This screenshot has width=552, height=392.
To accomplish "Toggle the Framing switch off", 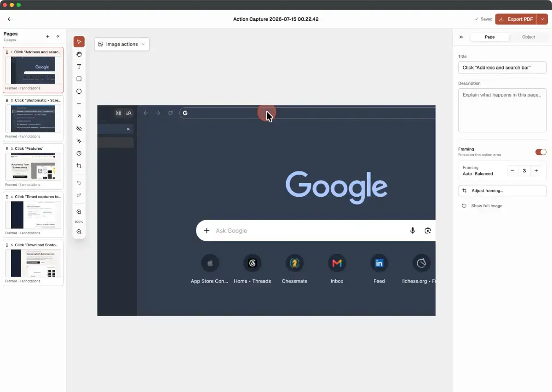I will coord(540,152).
